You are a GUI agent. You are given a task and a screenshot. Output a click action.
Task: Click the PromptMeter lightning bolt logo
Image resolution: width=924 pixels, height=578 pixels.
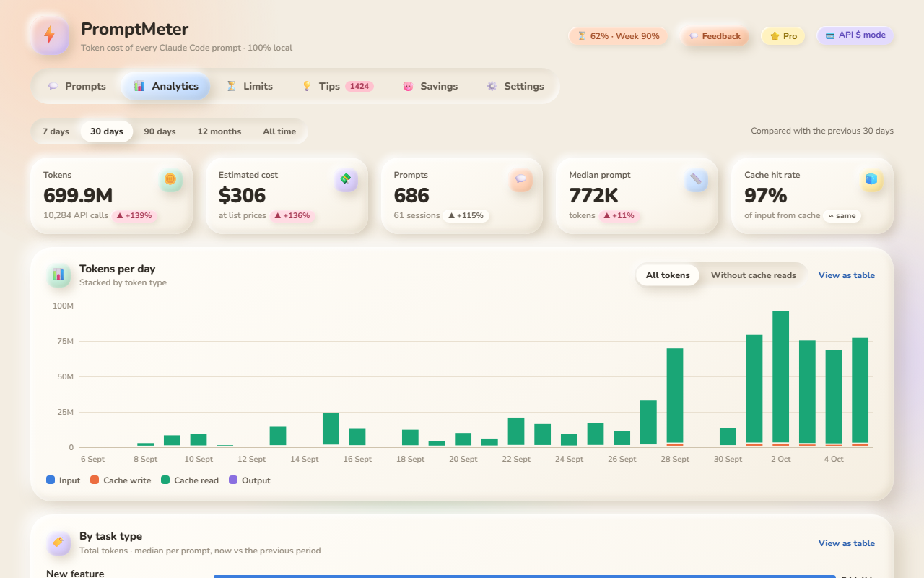[50, 35]
